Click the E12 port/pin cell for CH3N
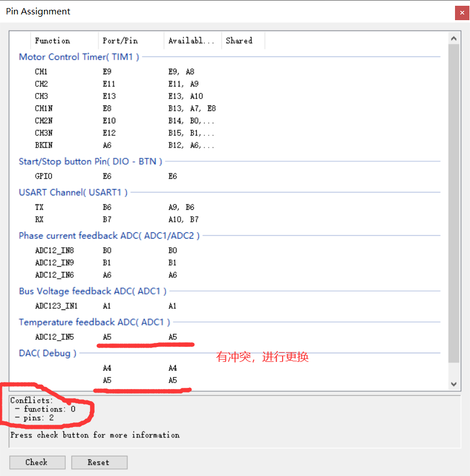Image resolution: width=470 pixels, height=476 pixels. (x=109, y=133)
